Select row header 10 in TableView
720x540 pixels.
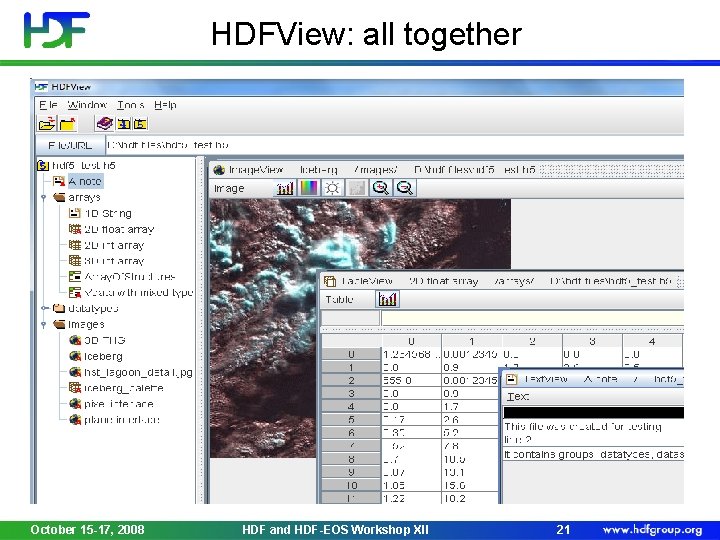pos(351,485)
